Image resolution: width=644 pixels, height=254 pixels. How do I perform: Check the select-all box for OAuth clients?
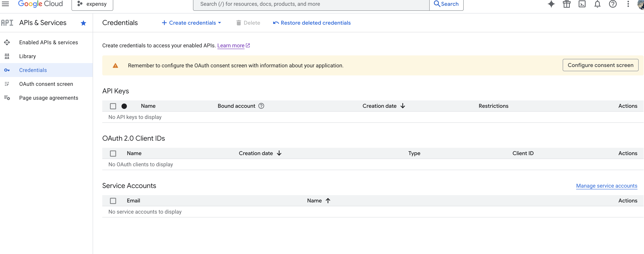pyautogui.click(x=113, y=153)
